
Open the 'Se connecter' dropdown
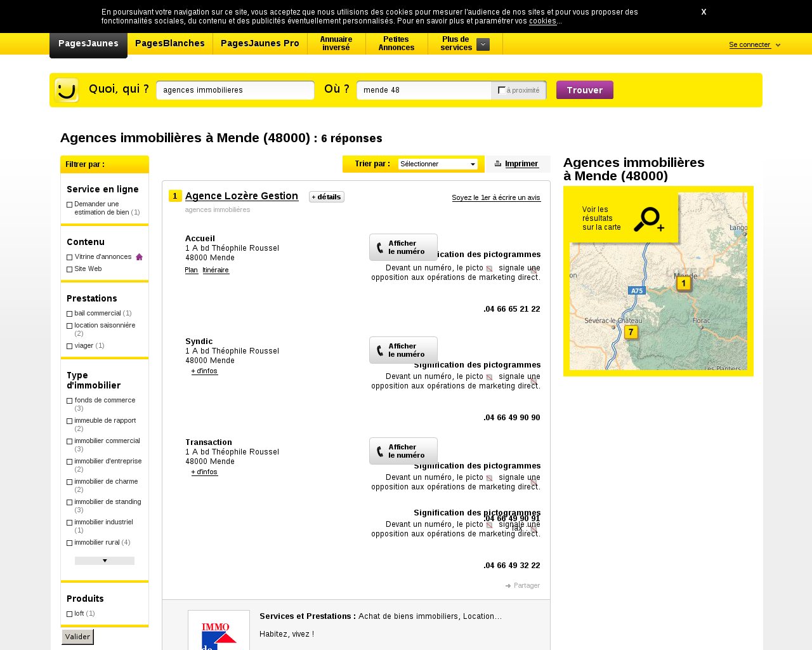coord(754,44)
